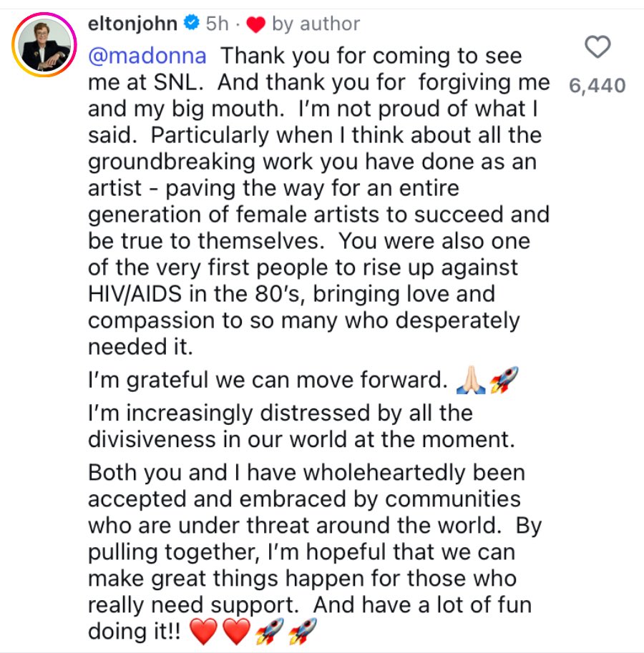
Task: Click the 5h timestamp
Action: tap(217, 24)
